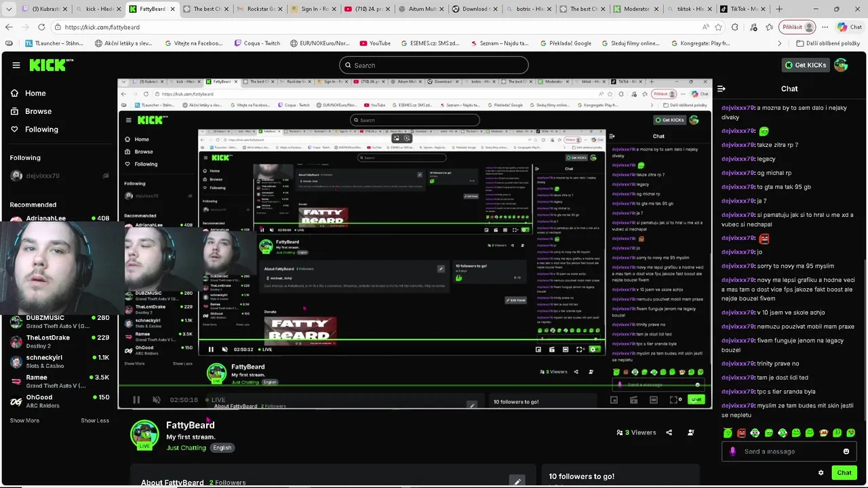Click the microphone icon in the message box
868x488 pixels.
click(x=732, y=451)
